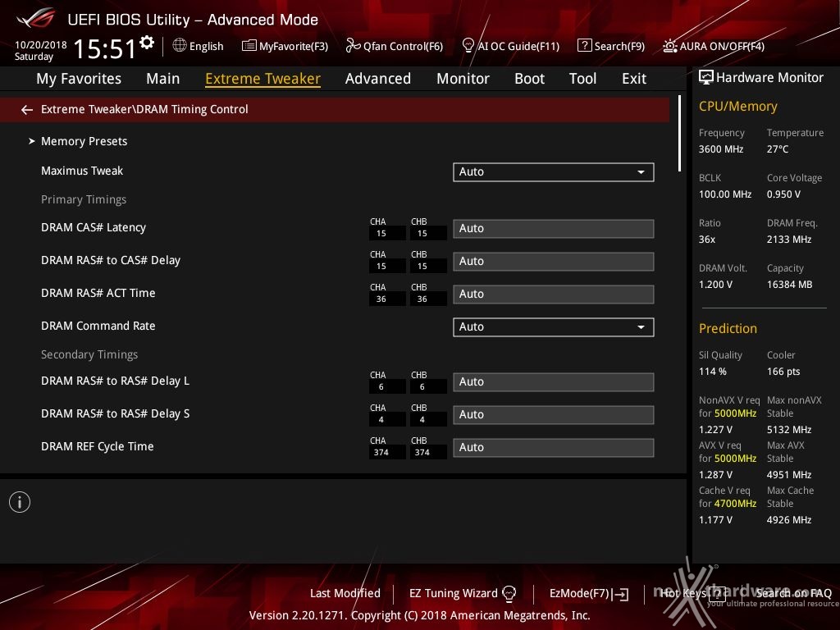Image resolution: width=840 pixels, height=630 pixels.
Task: Switch to EzMode(F7)
Action: (x=589, y=594)
